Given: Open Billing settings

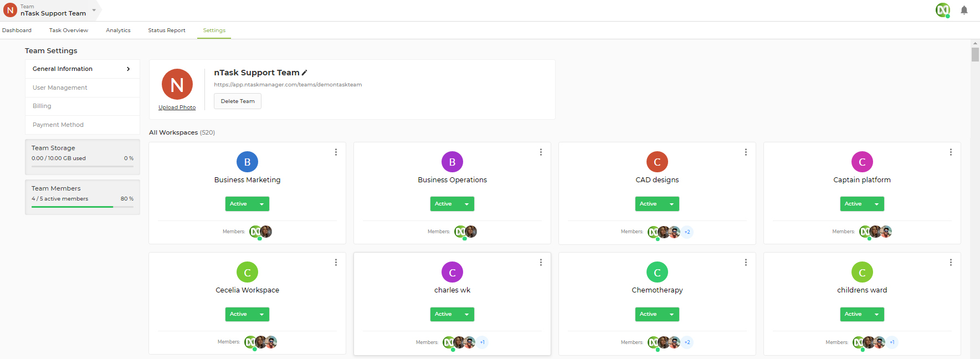Looking at the screenshot, I should tap(82, 106).
